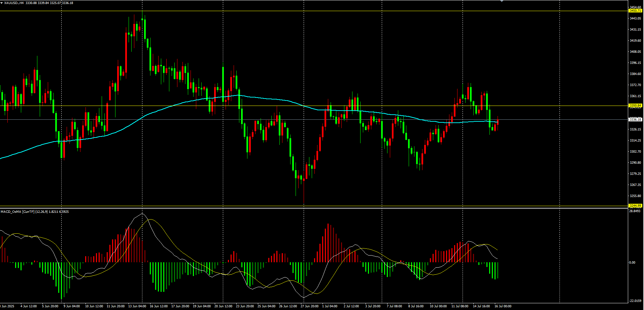Click the 14 Jul 16:00 time label
644x310 pixels.
pos(481,306)
